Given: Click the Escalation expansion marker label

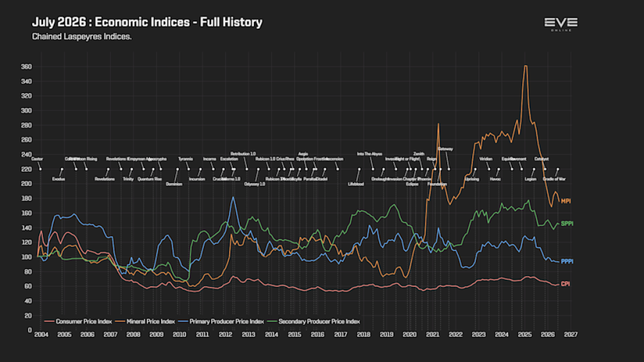Looking at the screenshot, I should (x=229, y=159).
